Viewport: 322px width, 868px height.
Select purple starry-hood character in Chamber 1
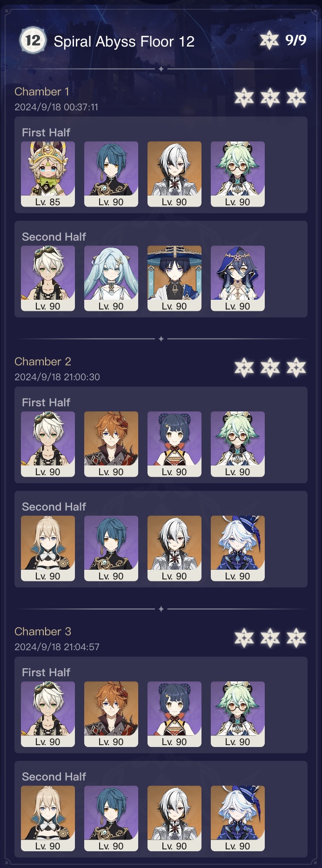click(238, 278)
